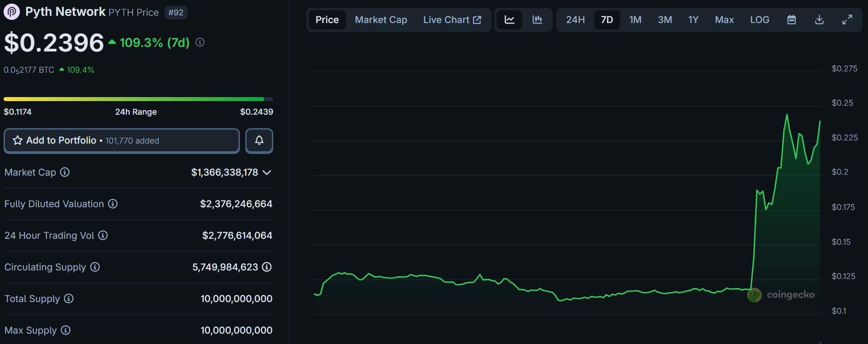This screenshot has width=868, height=344.
Task: Expand the Market Cap value chevron
Action: 267,172
